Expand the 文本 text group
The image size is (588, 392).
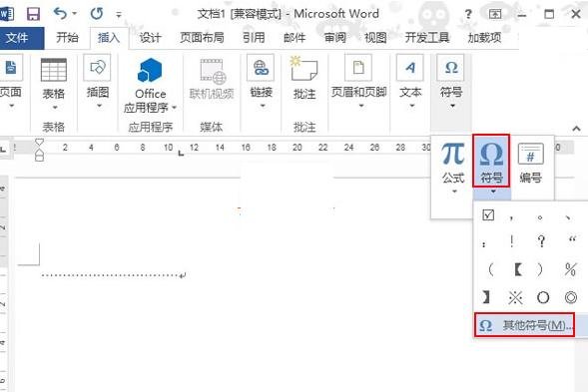click(x=410, y=82)
